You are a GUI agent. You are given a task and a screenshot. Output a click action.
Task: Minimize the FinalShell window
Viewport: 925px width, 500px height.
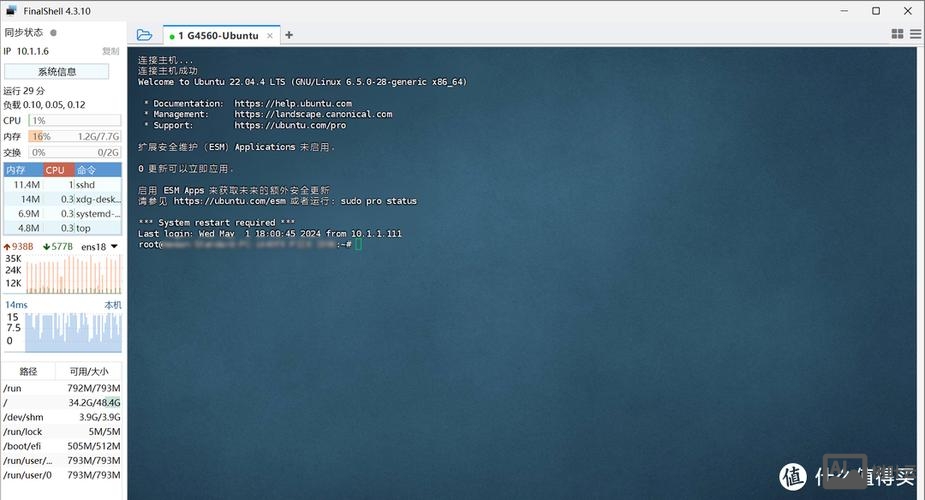845,11
